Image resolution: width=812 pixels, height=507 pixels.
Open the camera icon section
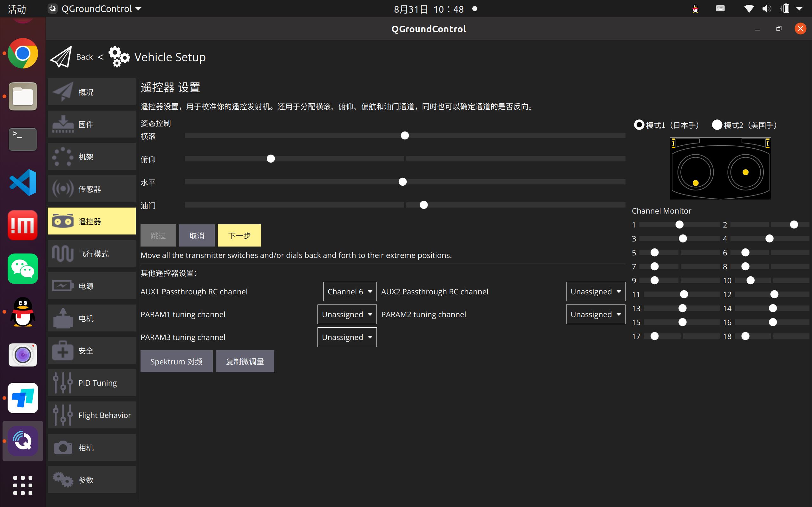[x=63, y=447]
